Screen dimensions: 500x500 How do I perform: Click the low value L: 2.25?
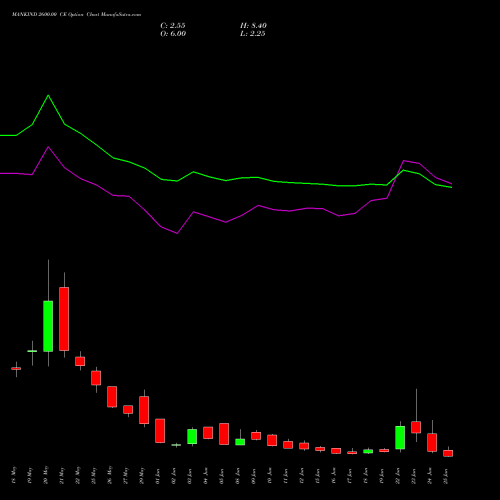click(253, 34)
